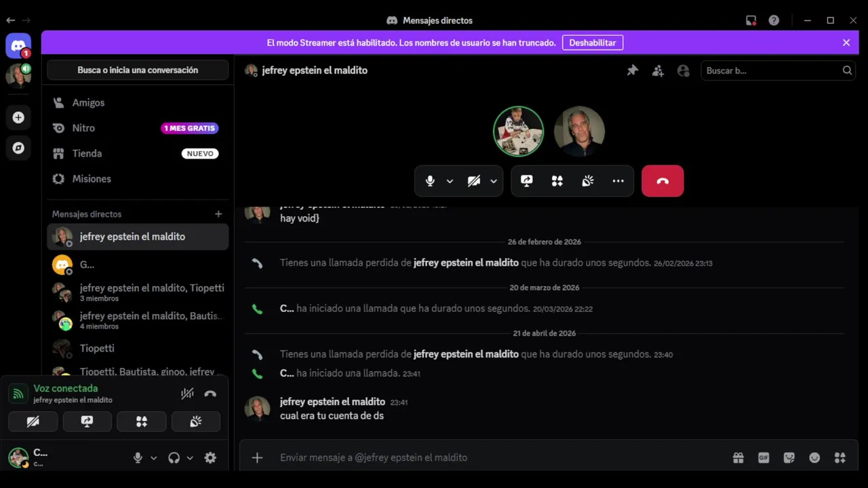Image resolution: width=868 pixels, height=488 pixels.
Task: Launch activity from voice panel
Action: pyautogui.click(x=141, y=422)
